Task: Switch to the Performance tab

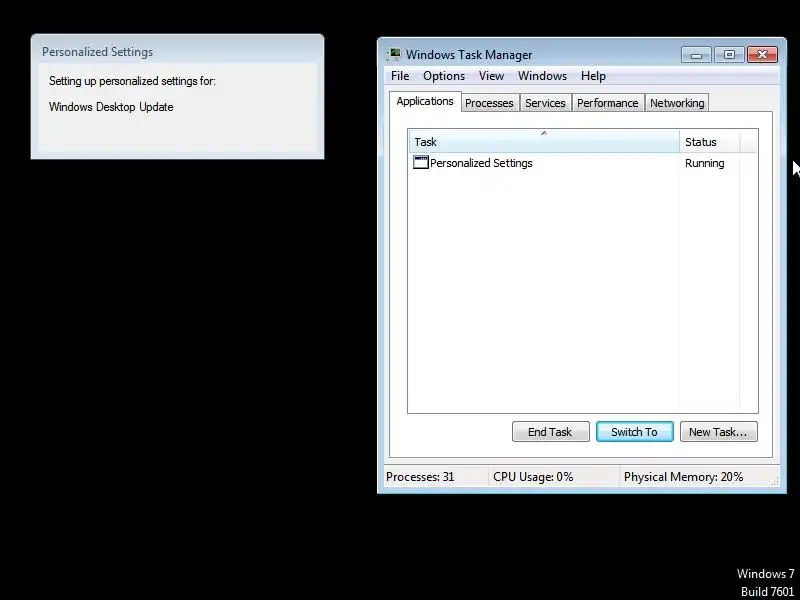Action: coord(608,103)
